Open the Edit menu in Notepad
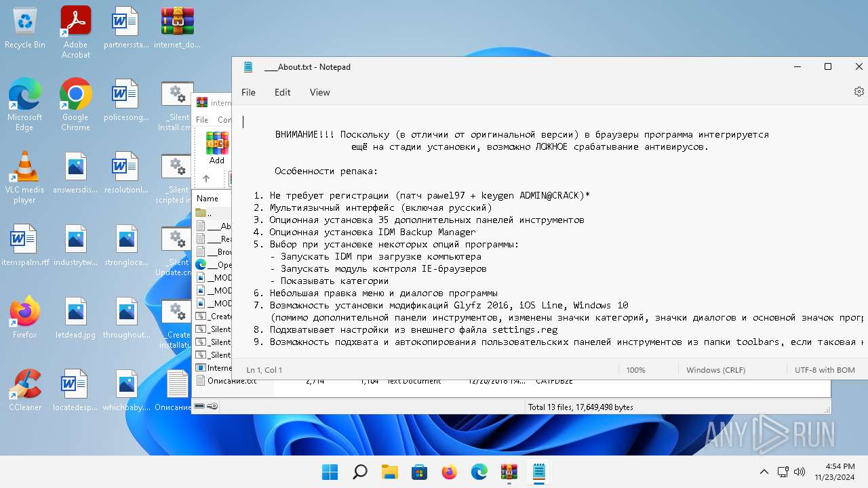This screenshot has width=868, height=488. 283,92
